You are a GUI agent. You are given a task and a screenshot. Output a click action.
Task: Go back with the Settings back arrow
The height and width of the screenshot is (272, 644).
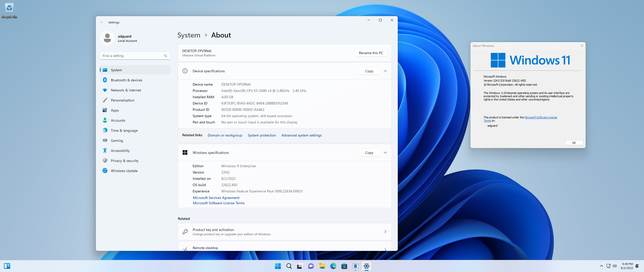pos(102,22)
